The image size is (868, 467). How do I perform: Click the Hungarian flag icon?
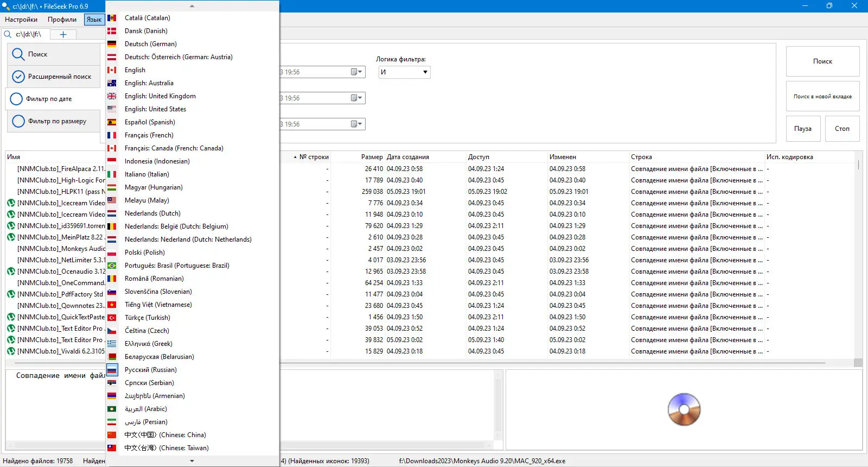(112, 187)
